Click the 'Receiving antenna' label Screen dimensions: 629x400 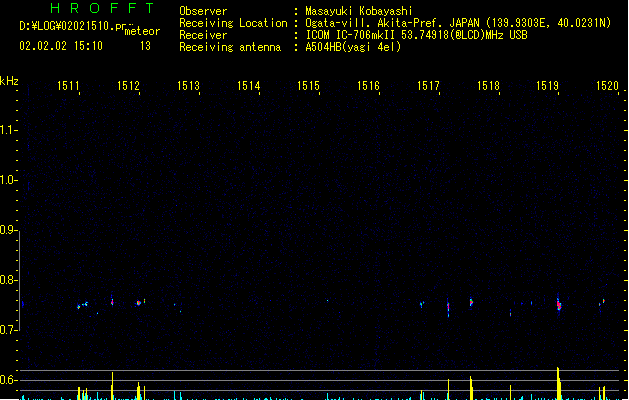[230, 47]
